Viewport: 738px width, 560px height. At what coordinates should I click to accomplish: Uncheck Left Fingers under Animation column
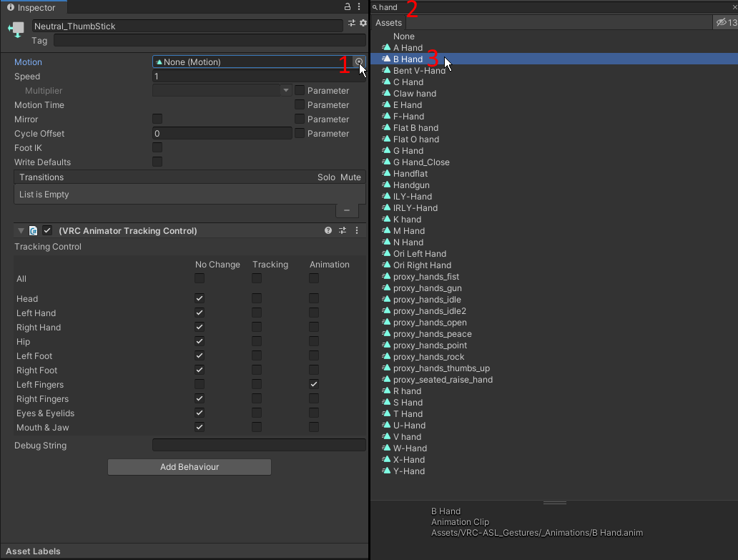point(313,384)
